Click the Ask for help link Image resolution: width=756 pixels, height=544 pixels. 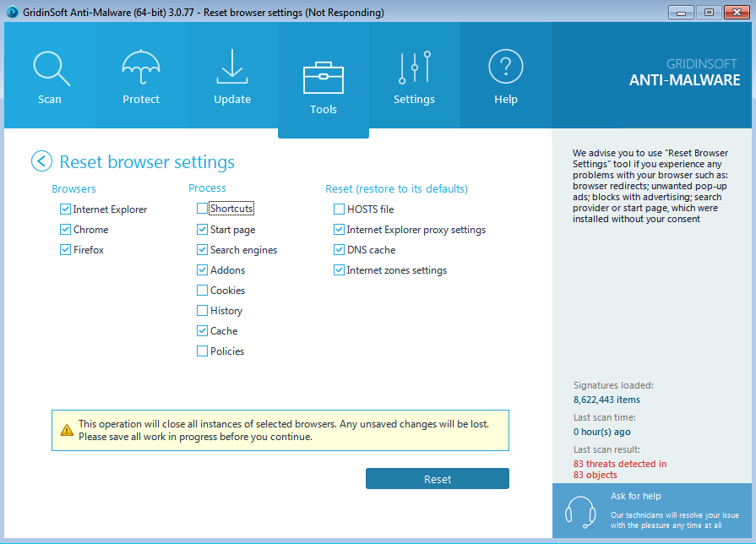coord(637,496)
